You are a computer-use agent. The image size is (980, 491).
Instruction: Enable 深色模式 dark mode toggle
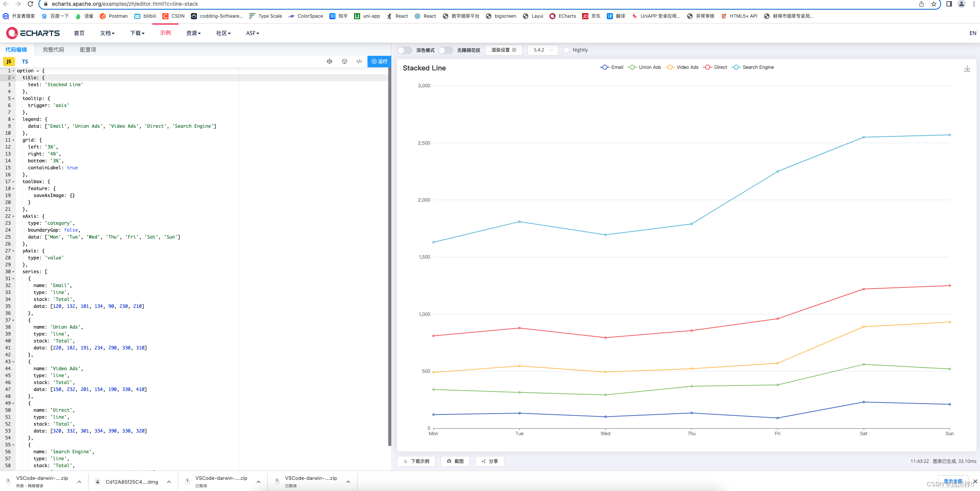pos(404,50)
